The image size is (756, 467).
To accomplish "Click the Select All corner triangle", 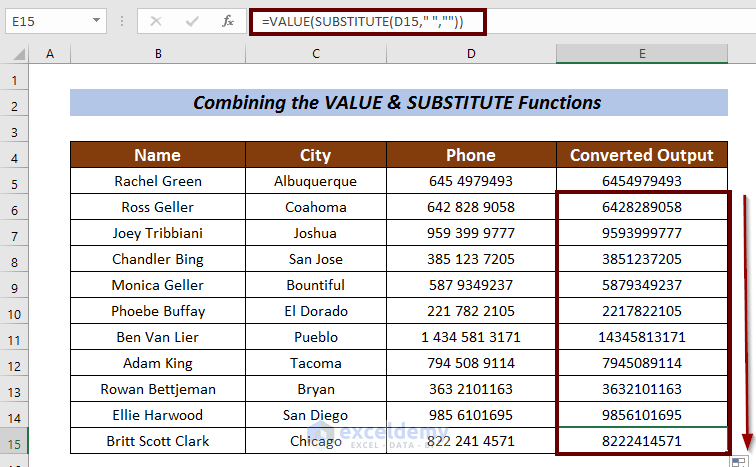I will 15,54.
